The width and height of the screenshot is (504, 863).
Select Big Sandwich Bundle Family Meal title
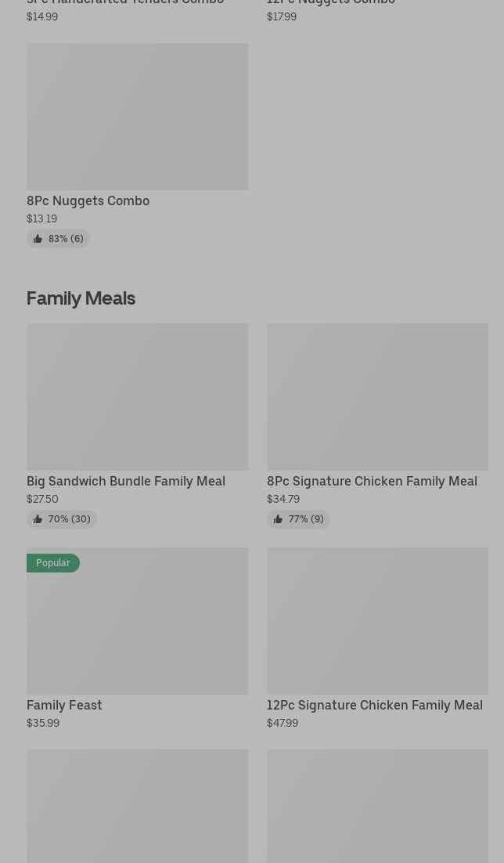(125, 482)
